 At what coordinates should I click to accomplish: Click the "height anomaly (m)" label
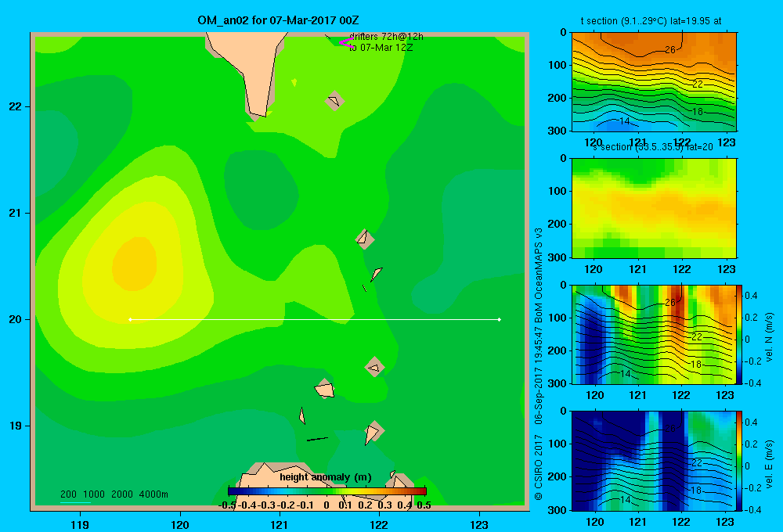pyautogui.click(x=326, y=477)
